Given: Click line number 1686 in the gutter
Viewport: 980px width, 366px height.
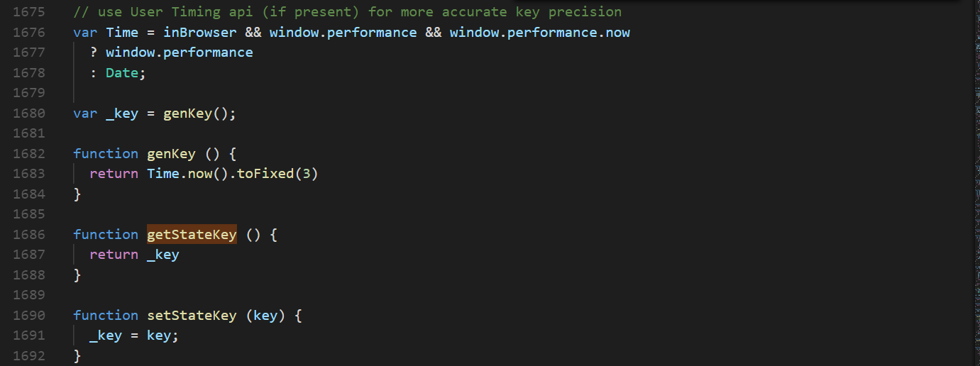Looking at the screenshot, I should pyautogui.click(x=28, y=235).
